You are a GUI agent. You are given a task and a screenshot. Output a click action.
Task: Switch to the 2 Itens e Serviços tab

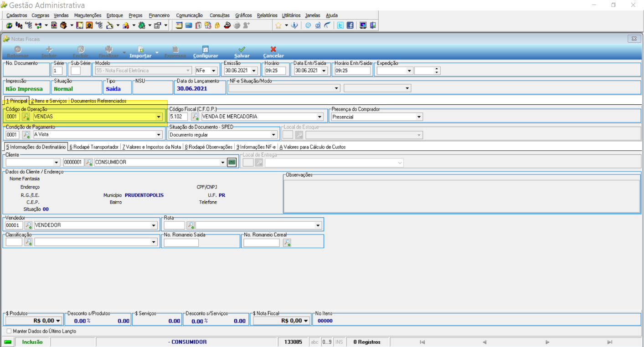[49, 101]
